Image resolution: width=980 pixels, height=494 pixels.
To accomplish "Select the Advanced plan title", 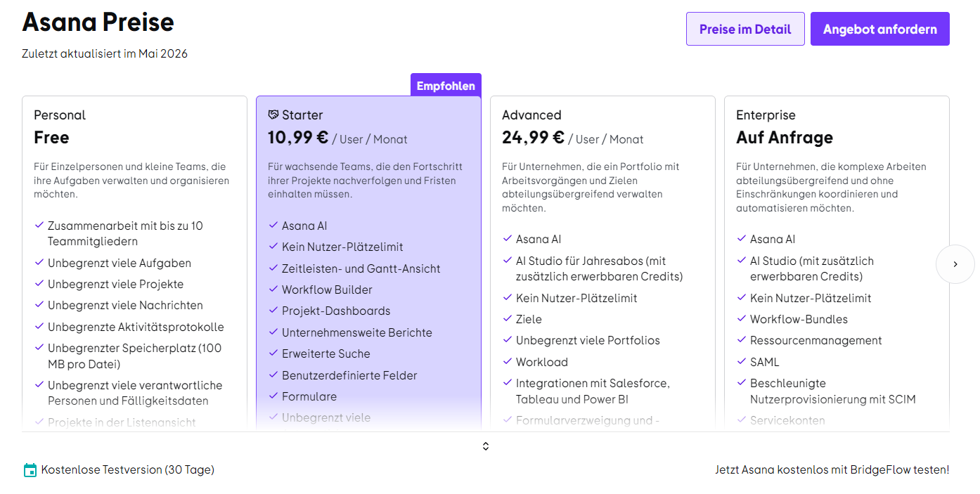I will click(531, 115).
